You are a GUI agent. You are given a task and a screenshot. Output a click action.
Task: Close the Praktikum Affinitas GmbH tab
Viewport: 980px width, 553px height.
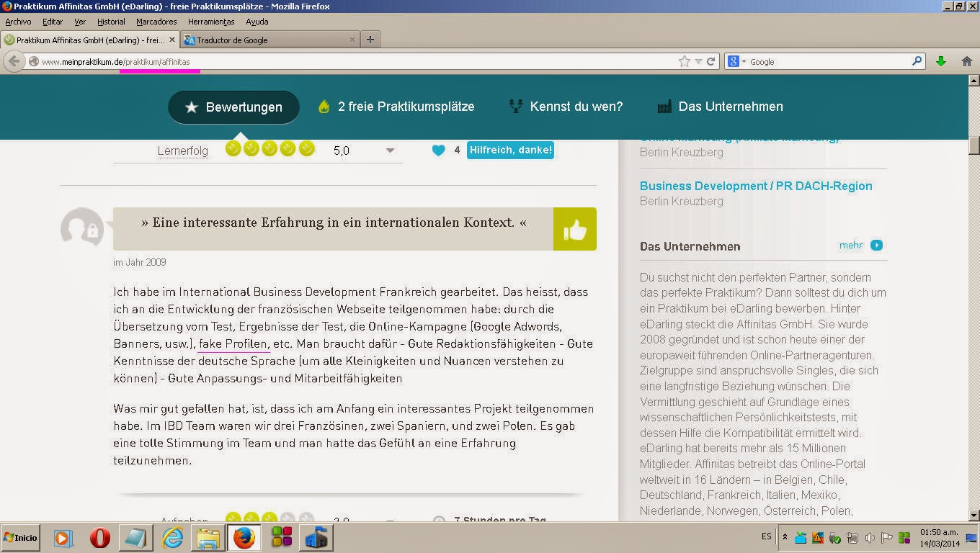click(x=172, y=40)
